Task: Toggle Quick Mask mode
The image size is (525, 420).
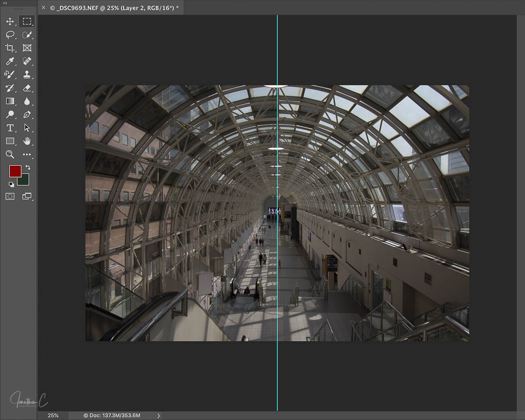Action: click(10, 196)
